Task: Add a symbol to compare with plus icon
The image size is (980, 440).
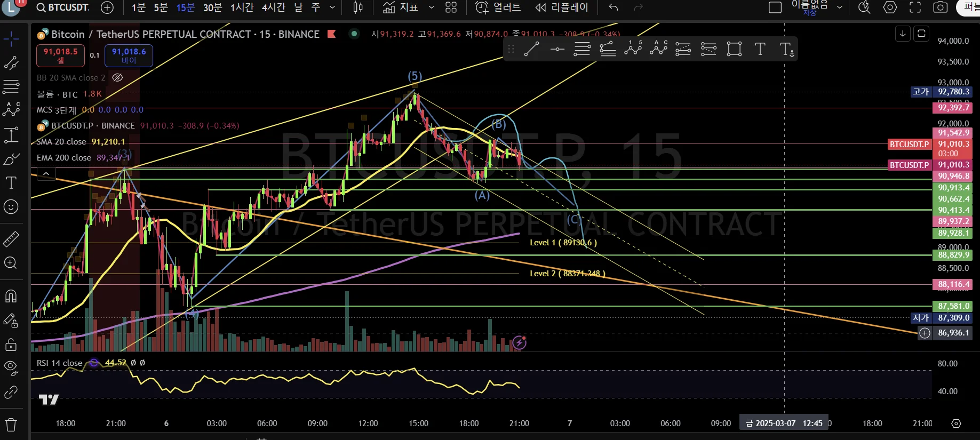Action: coord(107,7)
